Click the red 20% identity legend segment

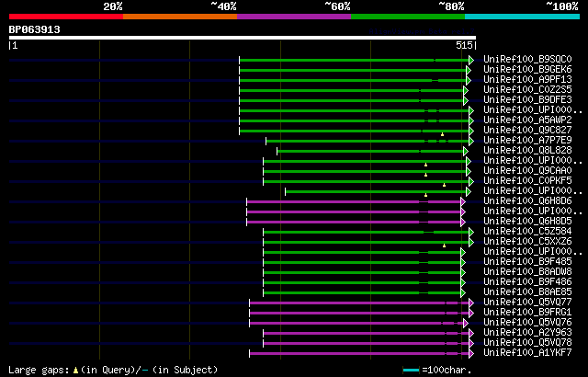tap(66, 17)
